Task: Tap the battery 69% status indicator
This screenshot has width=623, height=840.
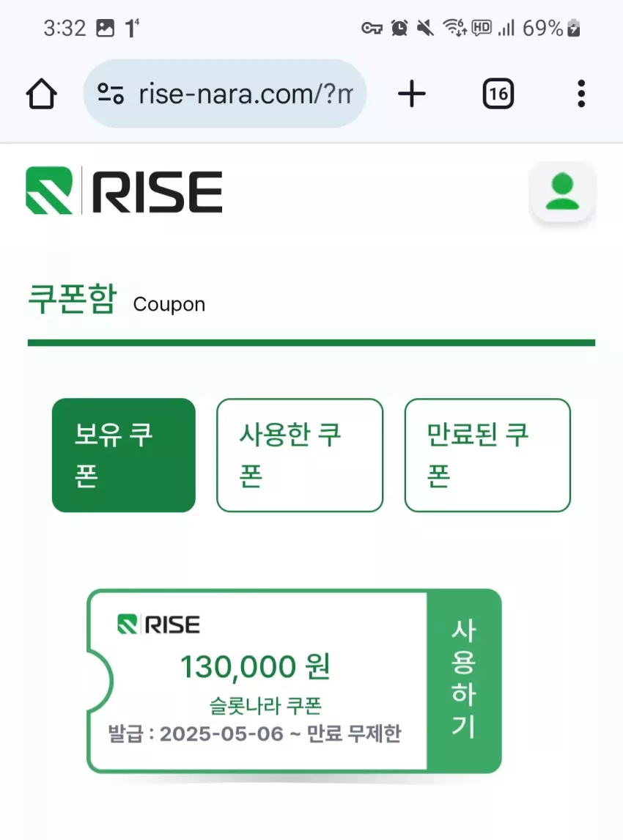Action: [551, 28]
